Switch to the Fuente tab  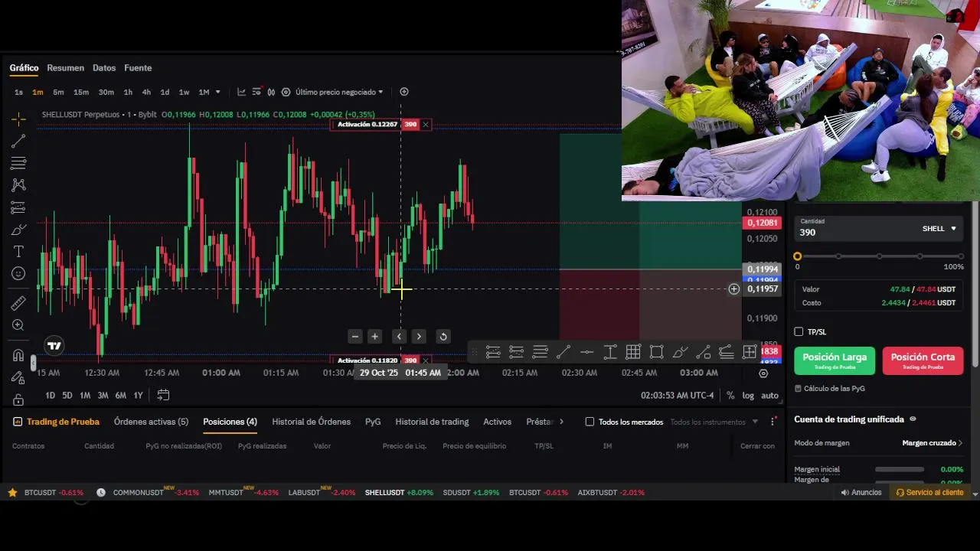(x=138, y=68)
